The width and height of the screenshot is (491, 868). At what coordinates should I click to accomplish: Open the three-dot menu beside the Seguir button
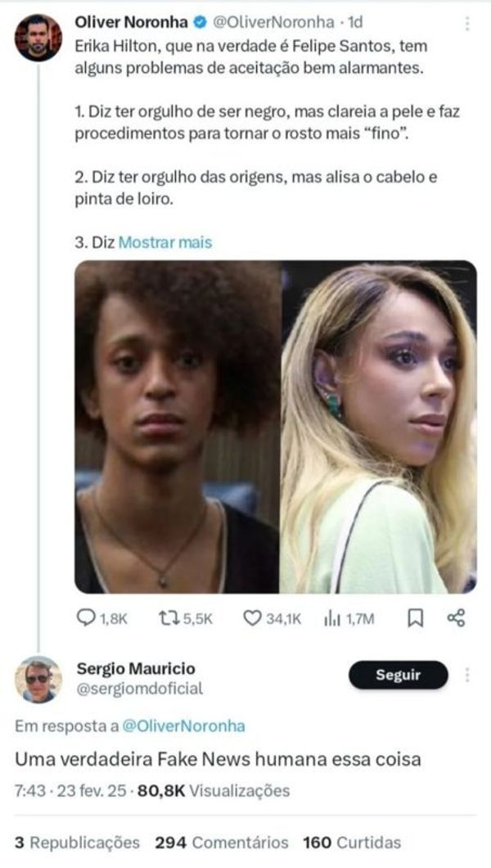tap(467, 675)
